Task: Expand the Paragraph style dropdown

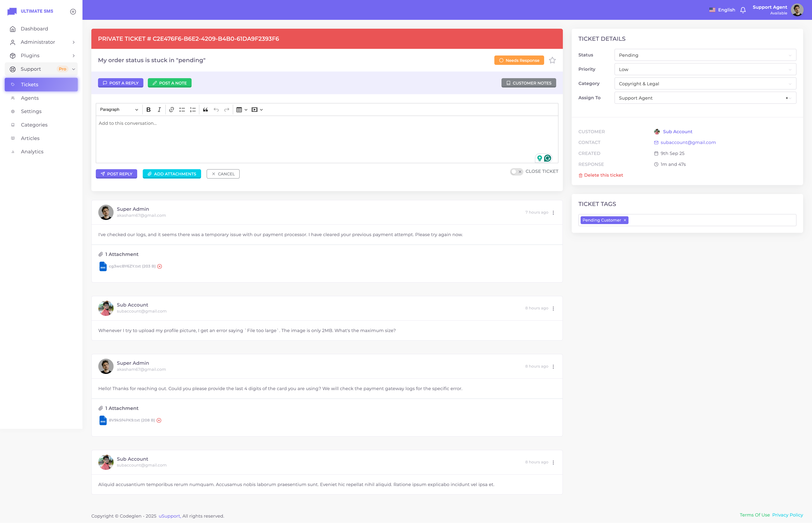Action: tap(118, 109)
